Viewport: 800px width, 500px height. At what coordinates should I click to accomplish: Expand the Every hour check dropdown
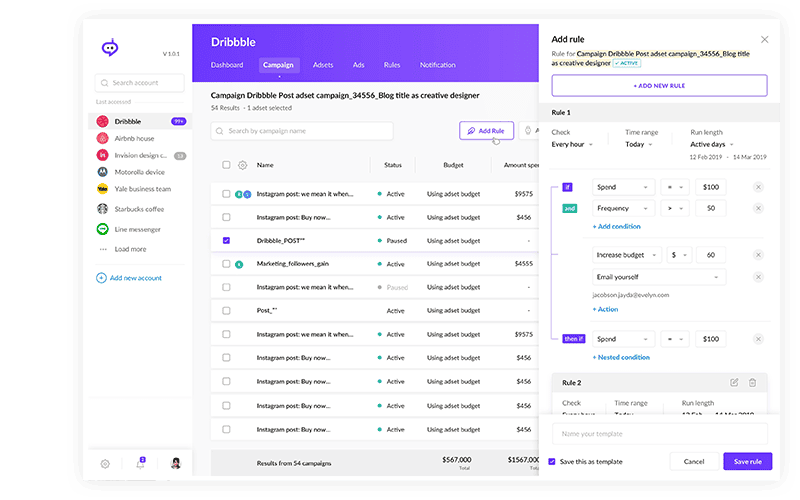coord(572,144)
